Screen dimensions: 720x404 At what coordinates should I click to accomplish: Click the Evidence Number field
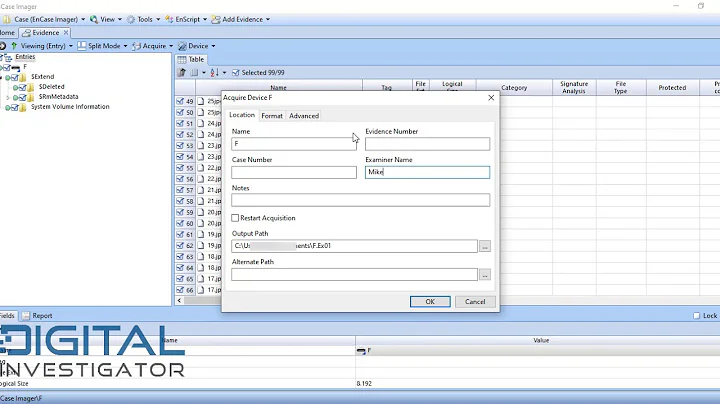point(428,144)
